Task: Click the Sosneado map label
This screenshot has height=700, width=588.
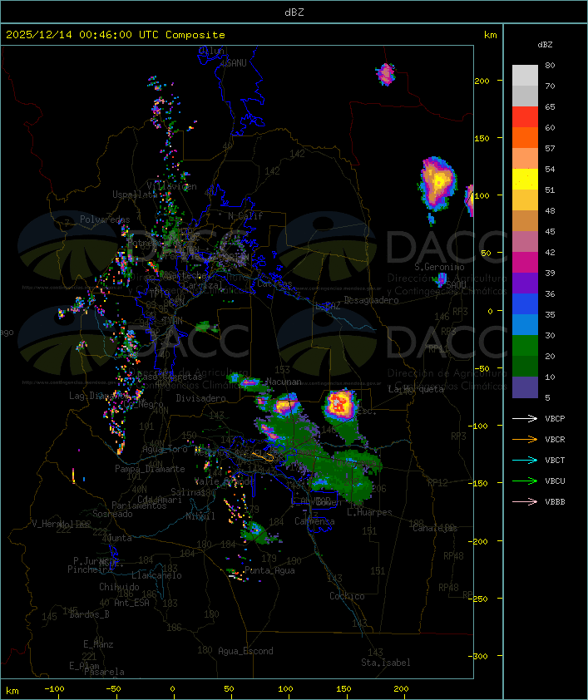Action: click(112, 514)
